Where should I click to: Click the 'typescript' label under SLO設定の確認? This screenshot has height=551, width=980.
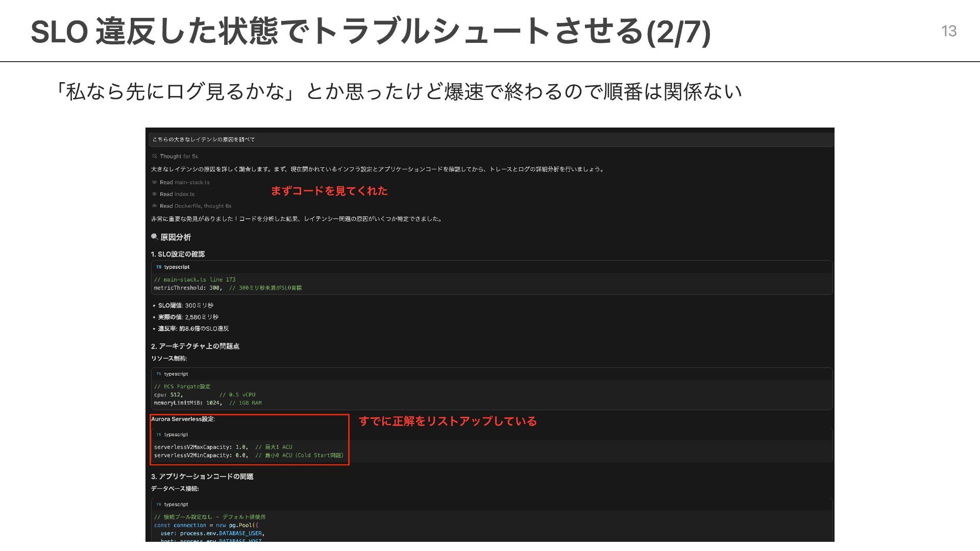click(177, 267)
